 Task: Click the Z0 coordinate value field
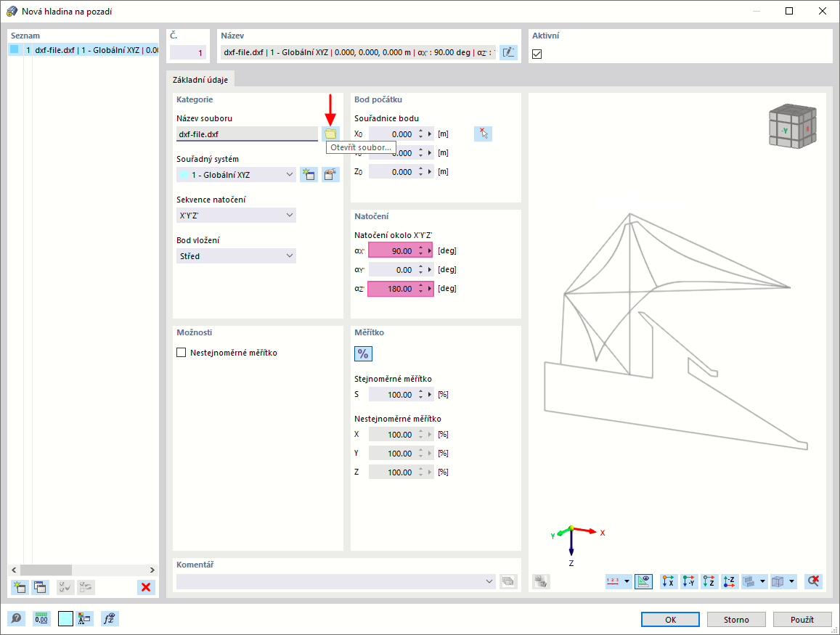[392, 172]
